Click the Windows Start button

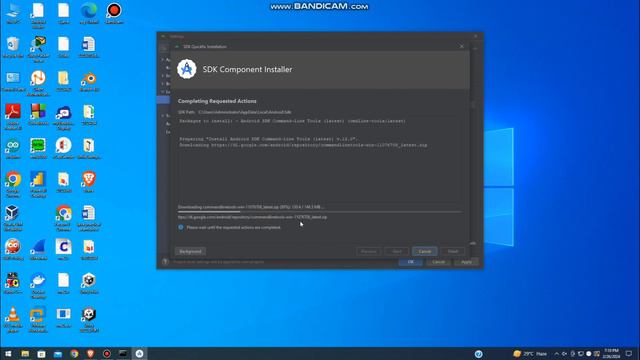coord(8,353)
